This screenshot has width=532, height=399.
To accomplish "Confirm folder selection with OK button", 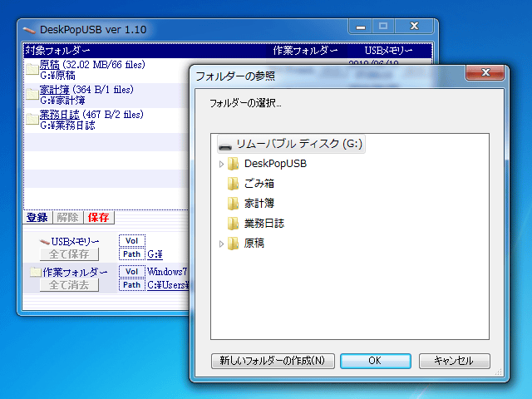I will tap(376, 361).
